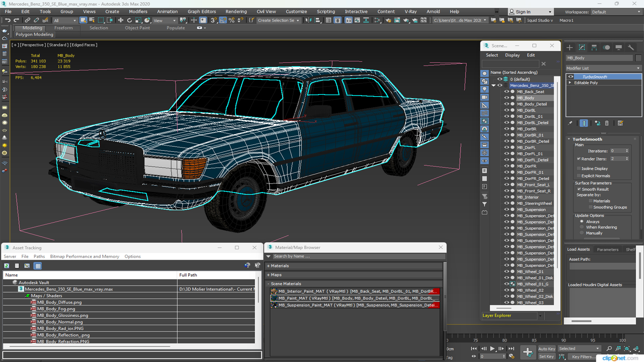Image resolution: width=644 pixels, height=362 pixels.
Task: Switch Asset Tracking to the table view icon
Action: pos(38,266)
